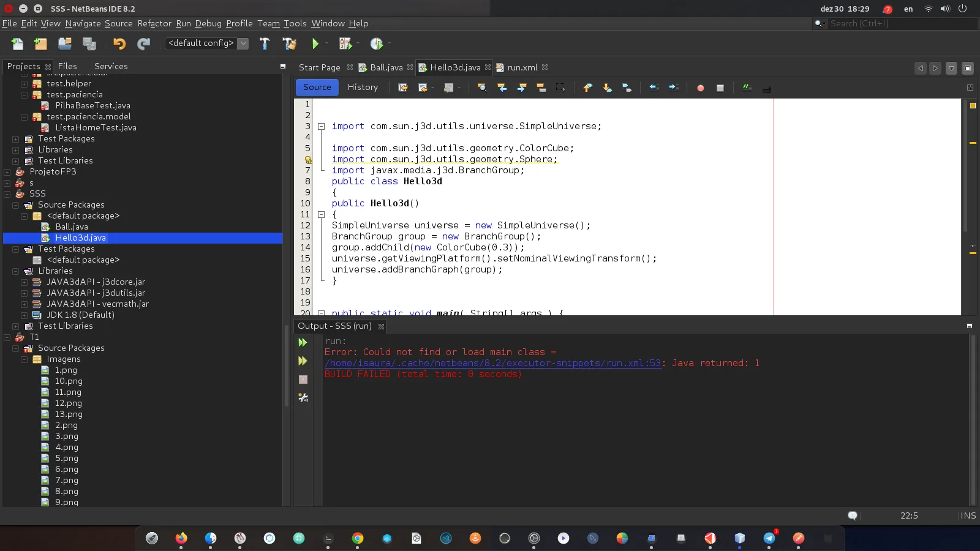Click the Search (Ctrl+I) field
The width and height of the screenshot is (980, 551).
(x=888, y=23)
